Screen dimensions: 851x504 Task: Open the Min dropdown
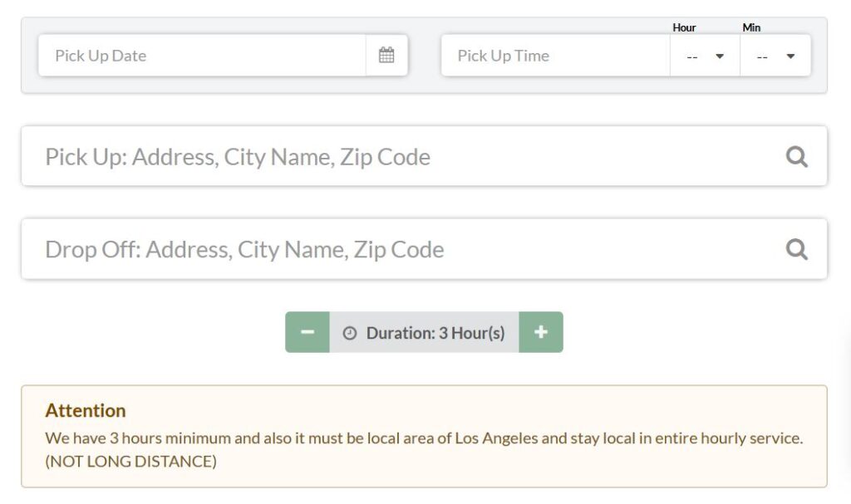(775, 56)
